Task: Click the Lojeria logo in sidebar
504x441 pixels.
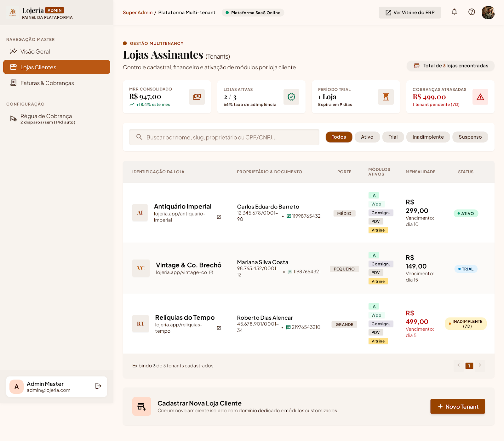Action: point(13,13)
